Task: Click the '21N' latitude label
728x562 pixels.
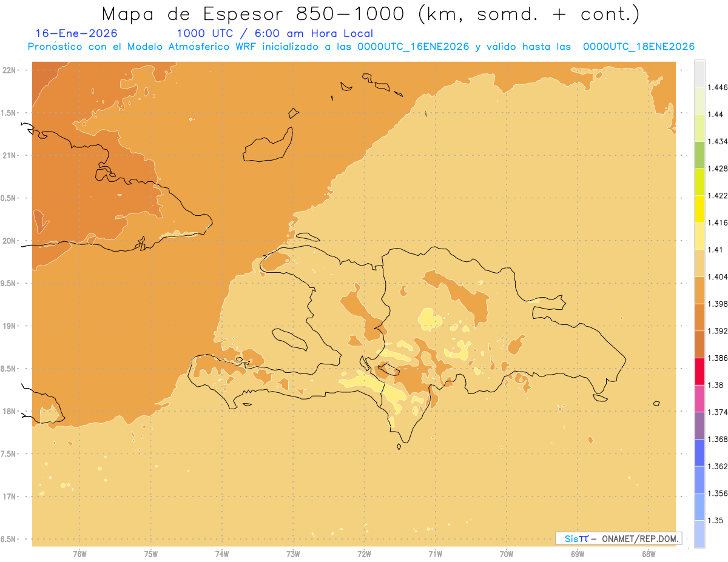Action: 8,156
